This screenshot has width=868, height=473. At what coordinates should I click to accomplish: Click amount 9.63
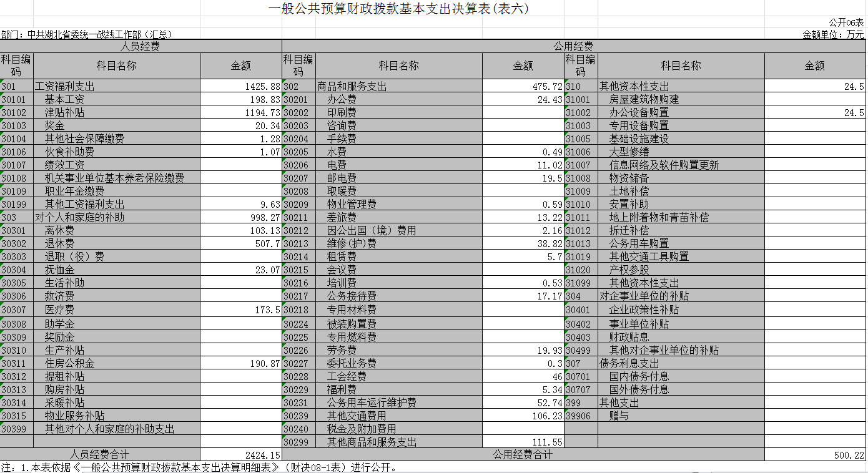point(241,204)
